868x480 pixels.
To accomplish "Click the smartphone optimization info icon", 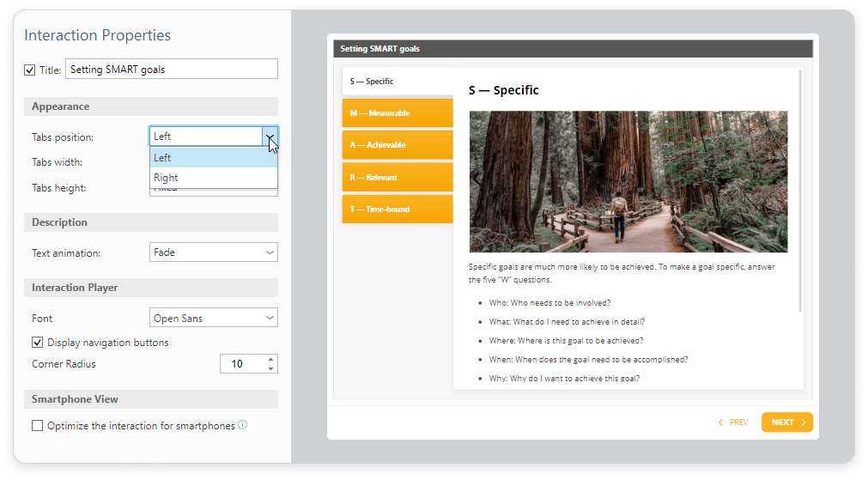I will point(243,425).
